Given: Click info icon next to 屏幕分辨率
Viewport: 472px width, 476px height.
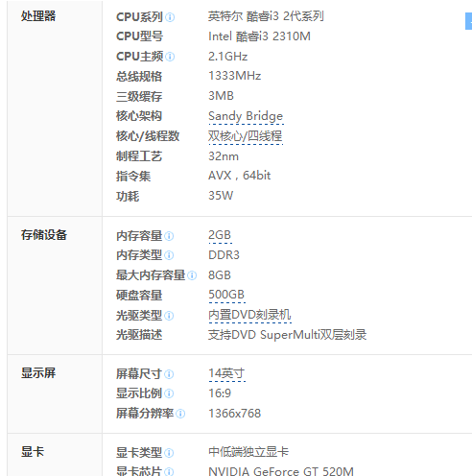Looking at the screenshot, I should click(180, 414).
